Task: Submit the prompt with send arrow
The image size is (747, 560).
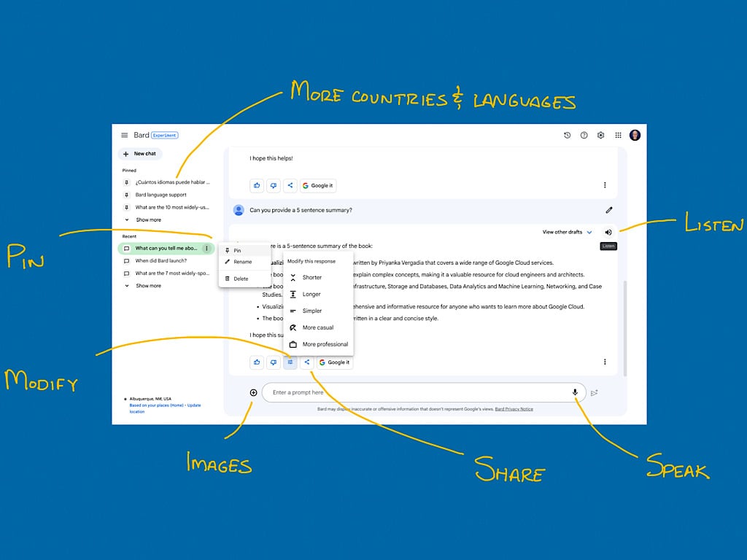Action: tap(594, 393)
